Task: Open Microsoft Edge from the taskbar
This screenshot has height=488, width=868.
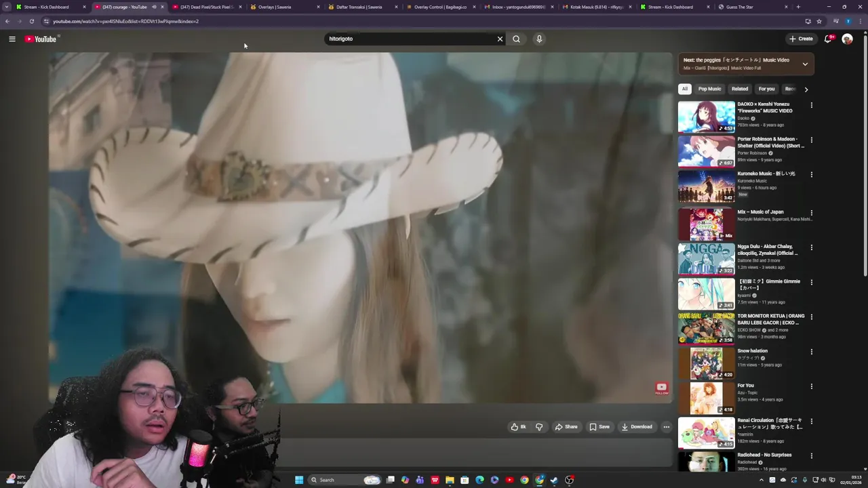Action: [x=479, y=480]
